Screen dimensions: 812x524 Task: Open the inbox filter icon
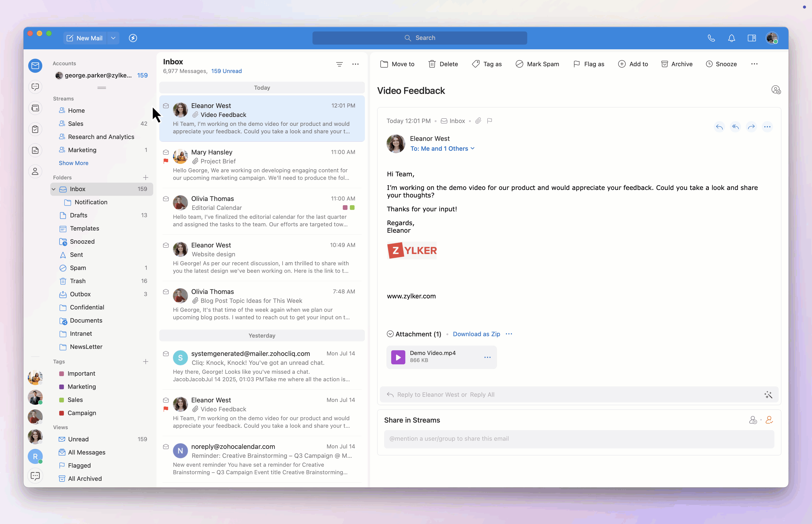pos(339,64)
